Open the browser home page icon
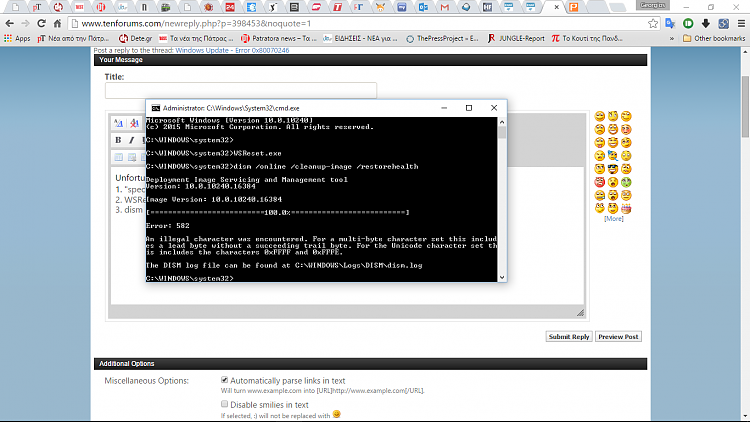This screenshot has height=422, width=750. (57, 23)
